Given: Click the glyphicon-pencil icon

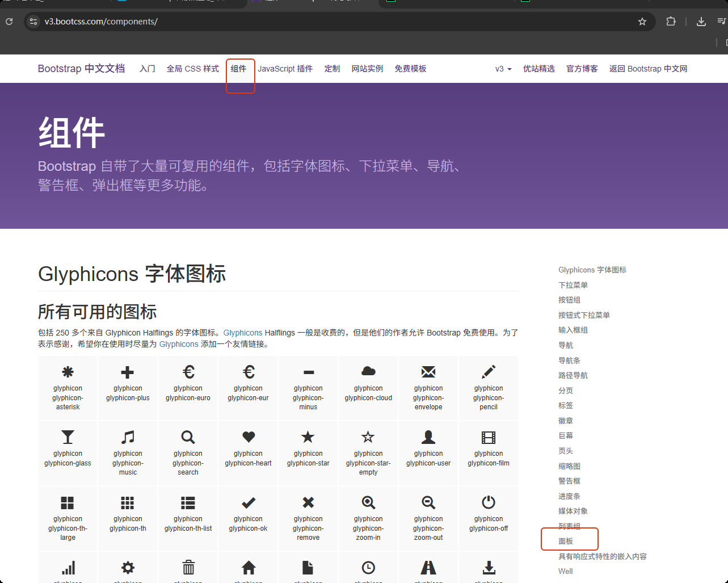Looking at the screenshot, I should (x=489, y=372).
